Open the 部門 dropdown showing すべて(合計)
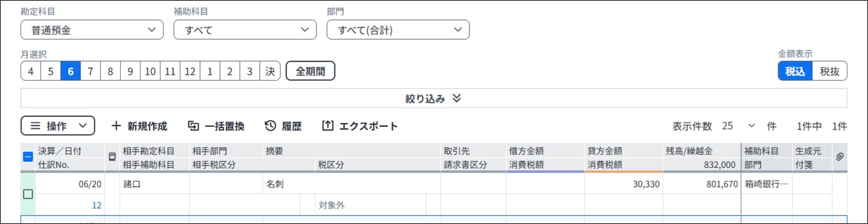The width and height of the screenshot is (868, 224). pyautogui.click(x=398, y=29)
